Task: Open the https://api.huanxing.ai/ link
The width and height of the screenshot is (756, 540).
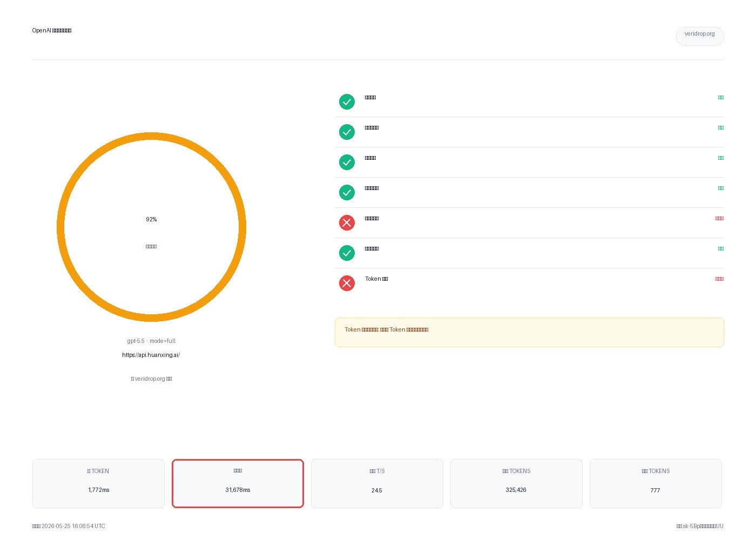Action: tap(151, 355)
